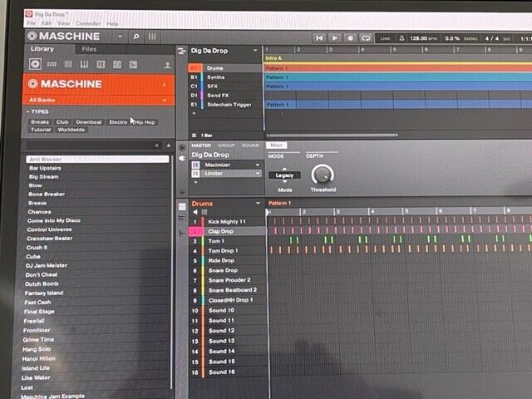Viewport: 532px width, 399px height.
Task: Click the 4 / 4 time signature
Action: [491, 38]
